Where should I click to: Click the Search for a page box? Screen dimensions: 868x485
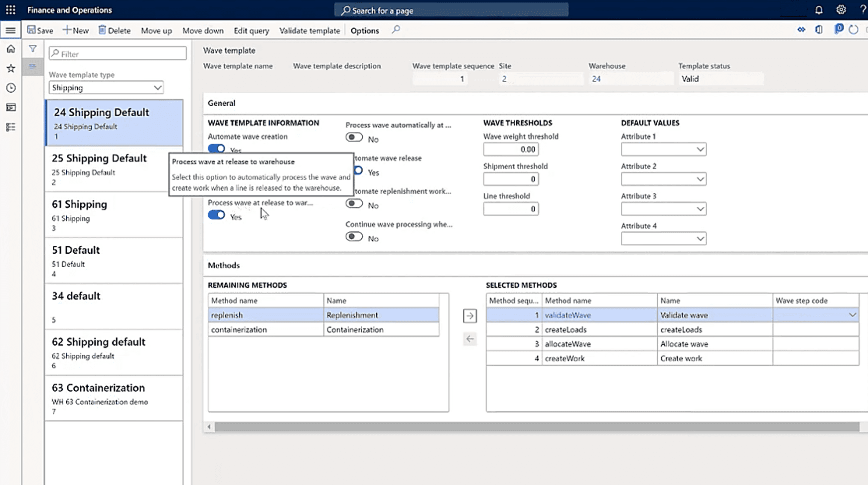[x=451, y=10]
